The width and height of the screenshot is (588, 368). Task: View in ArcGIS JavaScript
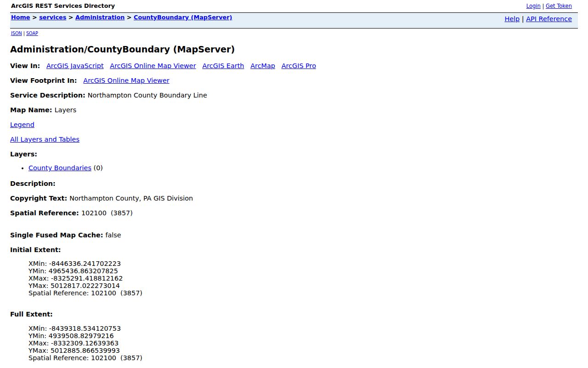75,66
